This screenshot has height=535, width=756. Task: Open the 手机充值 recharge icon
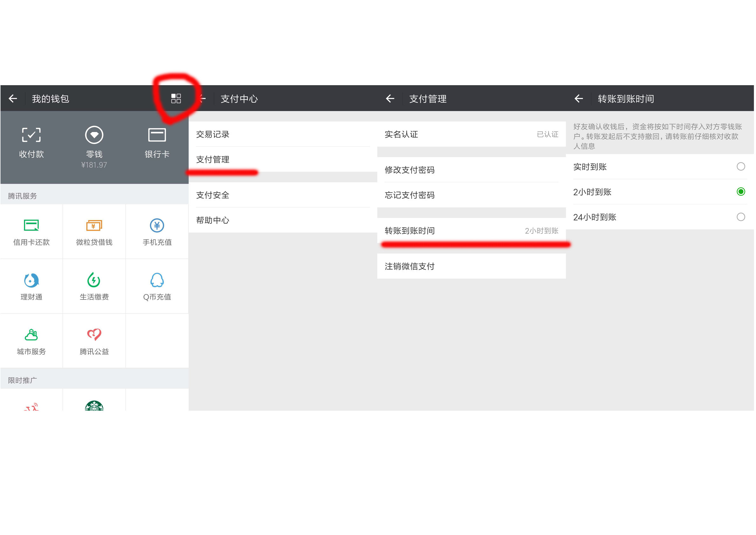pyautogui.click(x=157, y=231)
